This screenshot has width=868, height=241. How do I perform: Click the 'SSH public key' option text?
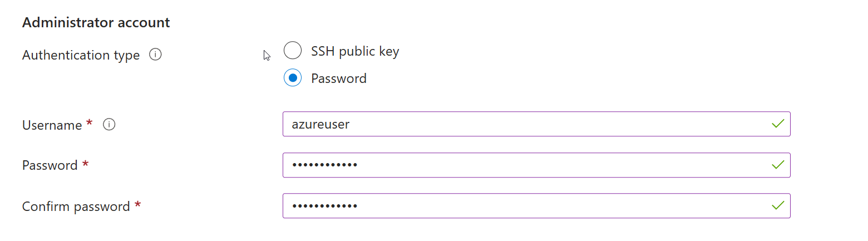[355, 52]
